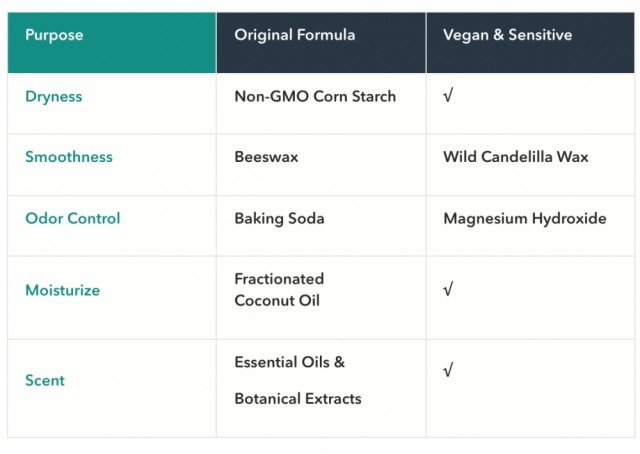Select the Smoothness row label
640x454 pixels.
(69, 157)
